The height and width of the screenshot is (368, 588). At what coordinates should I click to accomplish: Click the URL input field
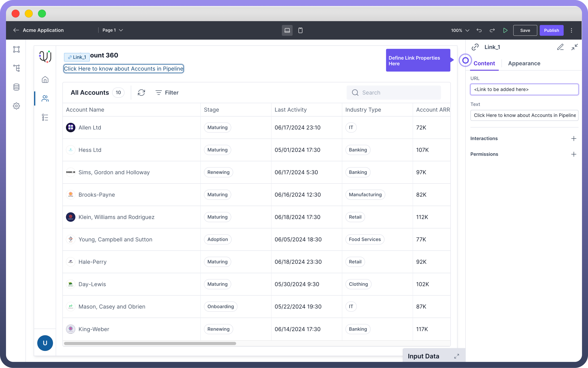tap(524, 89)
